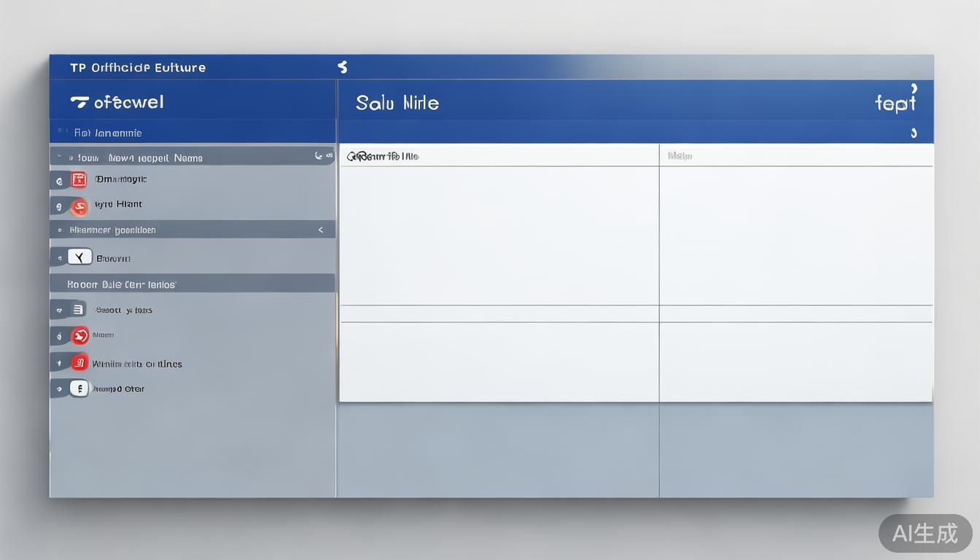This screenshot has width=980, height=560.
Task: Click the Rooor Dale section header
Action: [122, 284]
